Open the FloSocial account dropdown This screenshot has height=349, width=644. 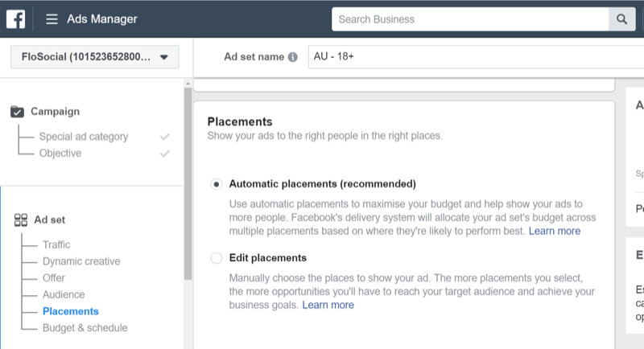tap(95, 57)
